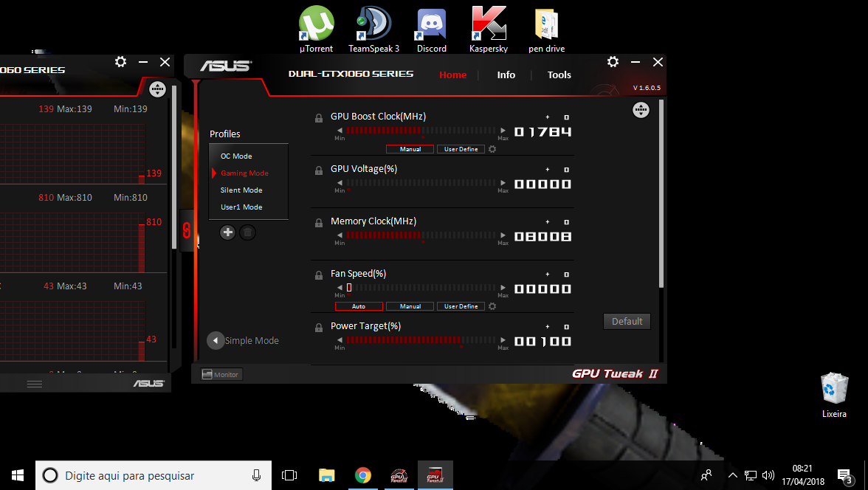Open settings gear in GPU Tweak main window
Screen dimensions: 868x490
[x=613, y=62]
